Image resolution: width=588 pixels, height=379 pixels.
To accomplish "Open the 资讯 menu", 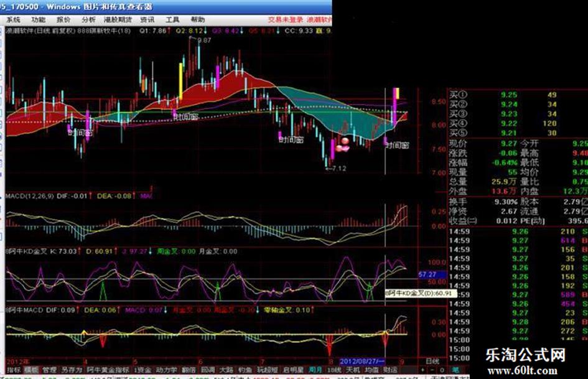I will pyautogui.click(x=147, y=20).
